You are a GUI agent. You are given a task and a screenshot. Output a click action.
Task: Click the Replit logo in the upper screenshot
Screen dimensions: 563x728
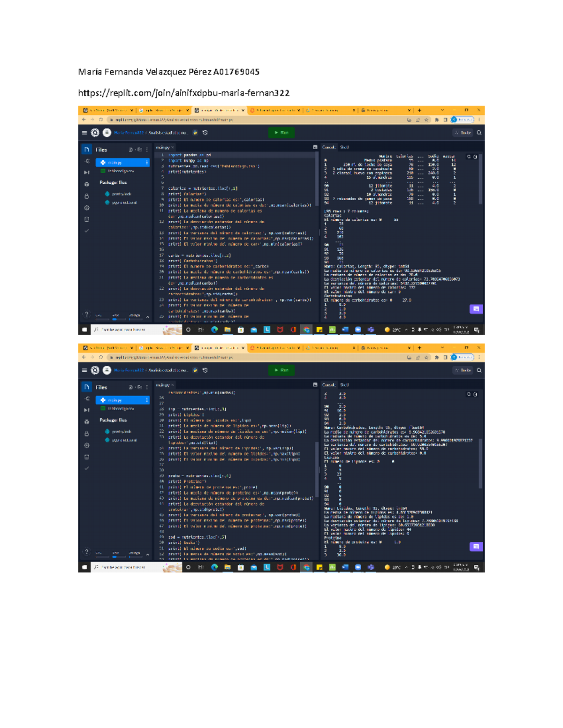coord(95,133)
